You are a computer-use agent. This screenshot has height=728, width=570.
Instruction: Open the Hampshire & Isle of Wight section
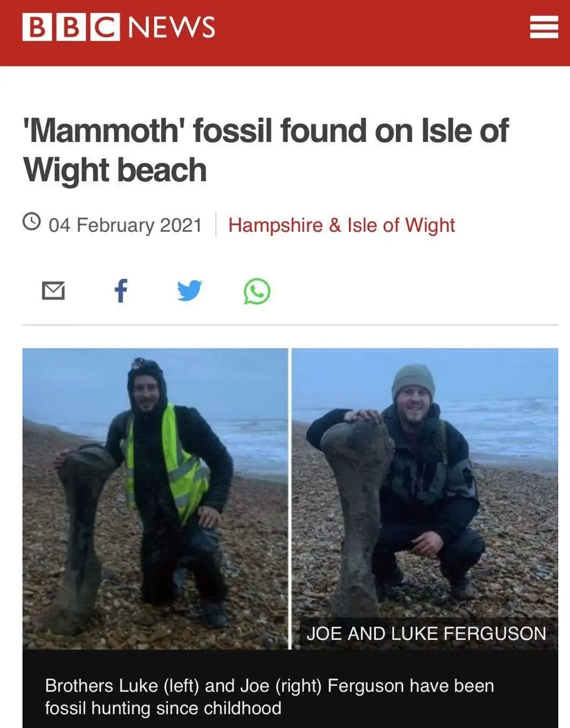[341, 225]
